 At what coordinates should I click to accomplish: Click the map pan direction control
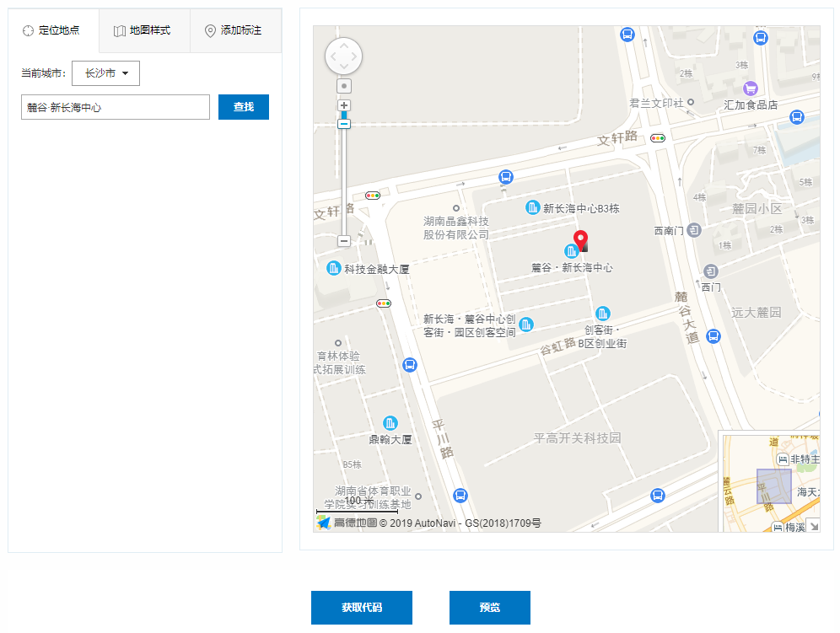[x=343, y=56]
